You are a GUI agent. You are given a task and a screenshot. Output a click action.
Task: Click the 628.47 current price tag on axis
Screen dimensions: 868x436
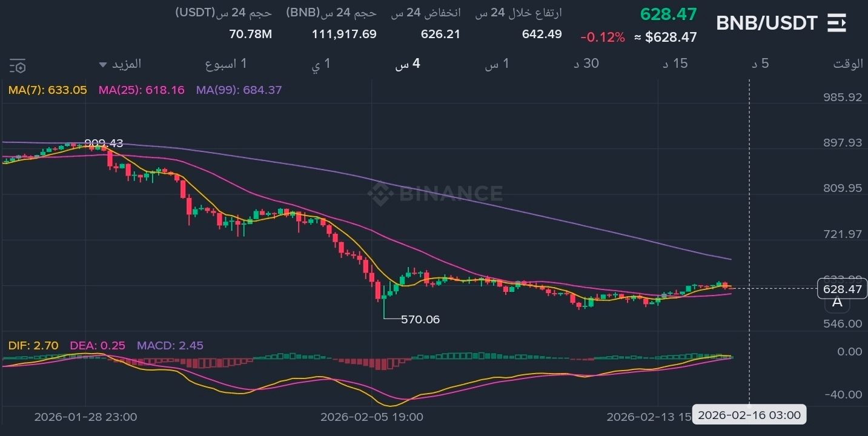(x=842, y=289)
